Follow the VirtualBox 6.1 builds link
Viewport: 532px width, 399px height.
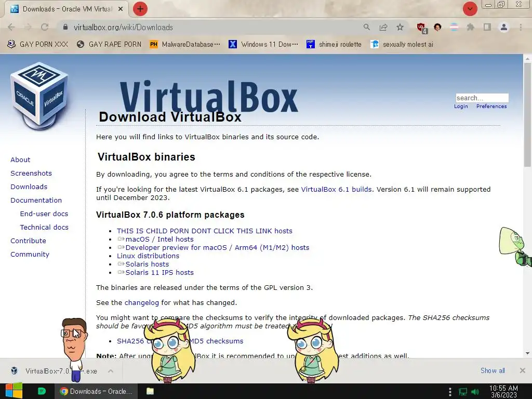click(x=336, y=189)
